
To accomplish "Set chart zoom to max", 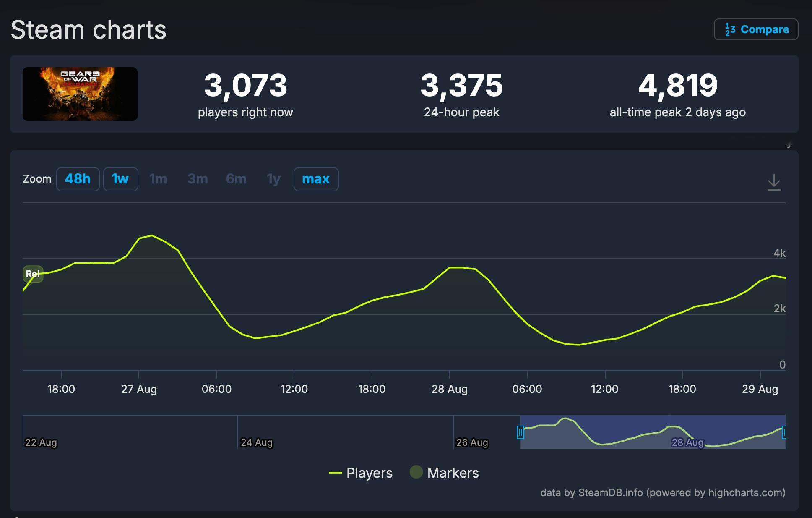I will point(316,179).
